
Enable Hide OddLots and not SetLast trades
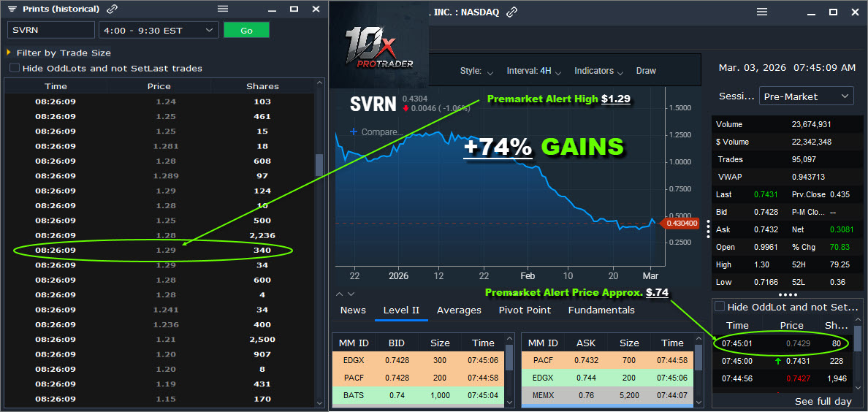[x=15, y=68]
